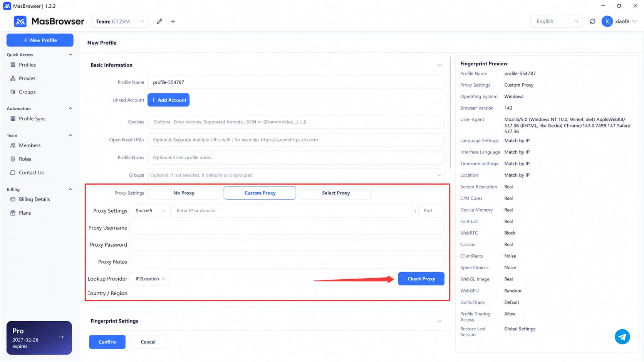
Task: Open the Socket5 protocol dropdown
Action: pyautogui.click(x=149, y=210)
